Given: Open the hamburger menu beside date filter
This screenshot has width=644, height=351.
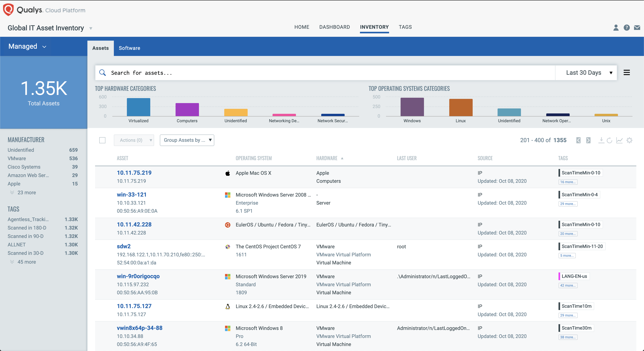Looking at the screenshot, I should [x=627, y=72].
